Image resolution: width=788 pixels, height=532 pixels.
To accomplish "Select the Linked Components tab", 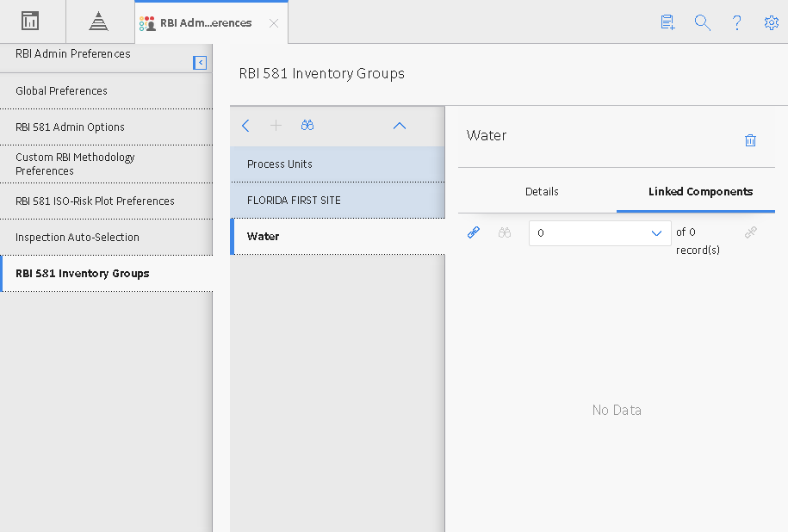I will (x=700, y=191).
